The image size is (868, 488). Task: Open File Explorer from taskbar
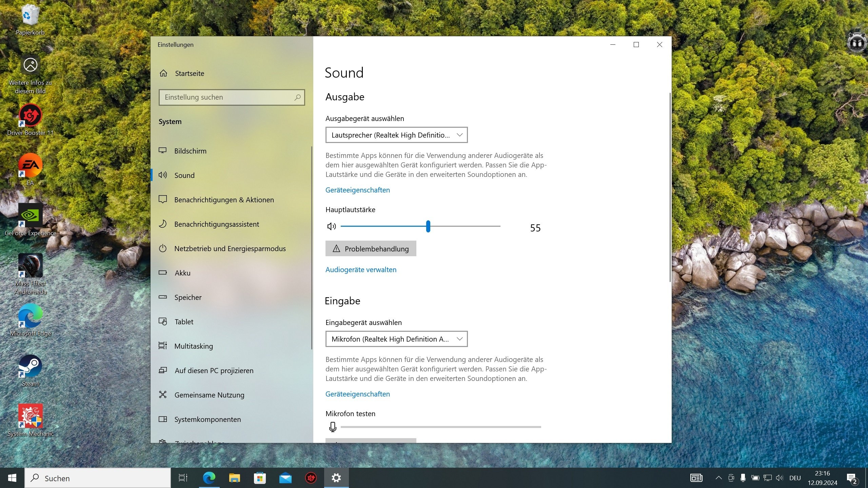pyautogui.click(x=234, y=478)
